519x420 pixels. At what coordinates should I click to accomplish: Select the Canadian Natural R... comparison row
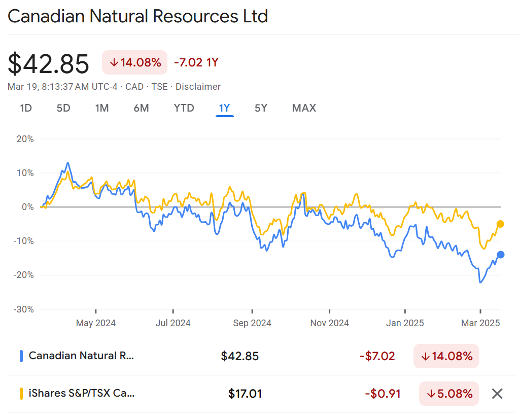[81, 356]
